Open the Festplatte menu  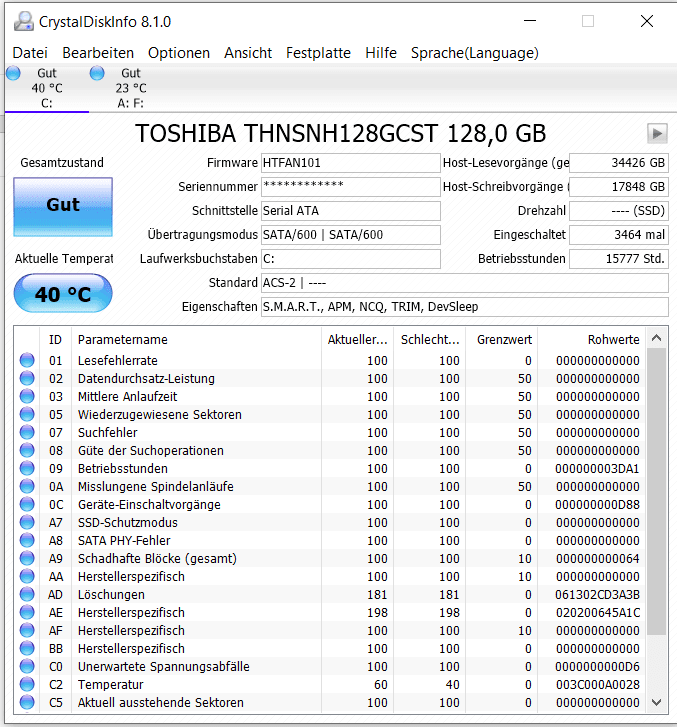coord(318,53)
